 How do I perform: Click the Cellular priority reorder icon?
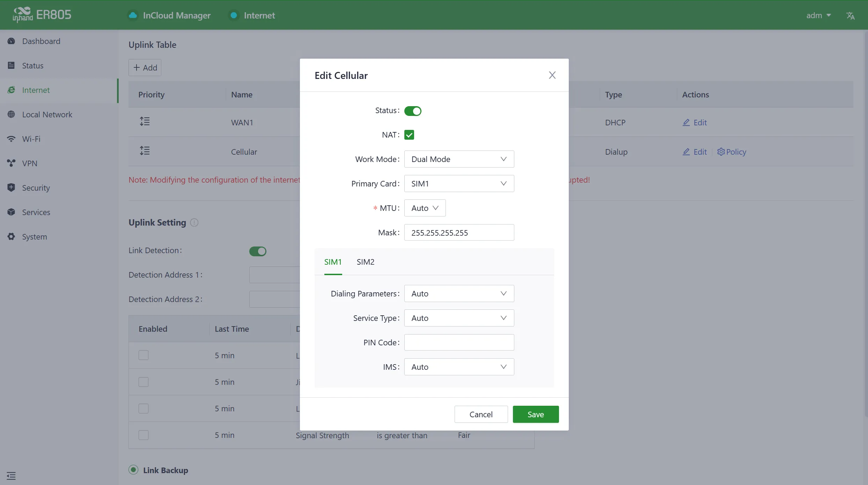point(145,151)
